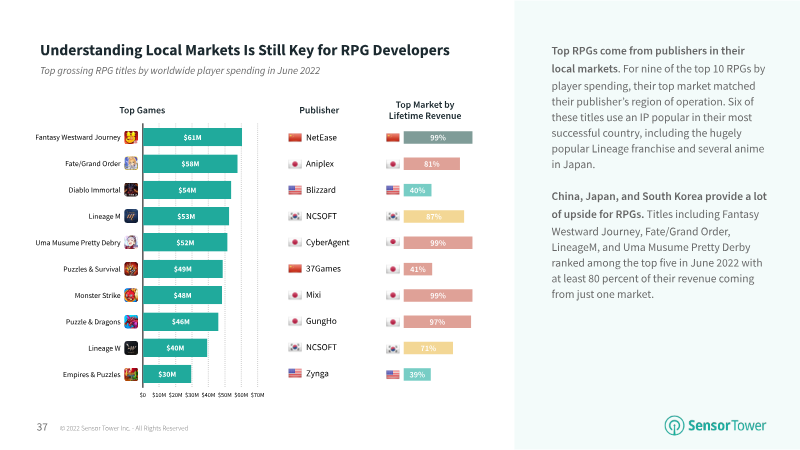Click the "Zynga" publisher name
This screenshot has height=450, width=800.
click(317, 373)
